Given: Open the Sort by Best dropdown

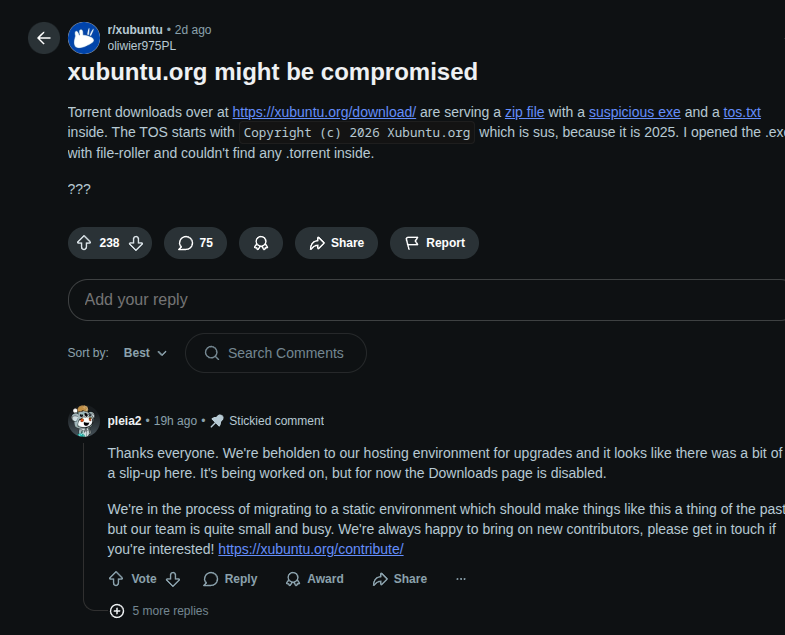Looking at the screenshot, I should click(145, 353).
